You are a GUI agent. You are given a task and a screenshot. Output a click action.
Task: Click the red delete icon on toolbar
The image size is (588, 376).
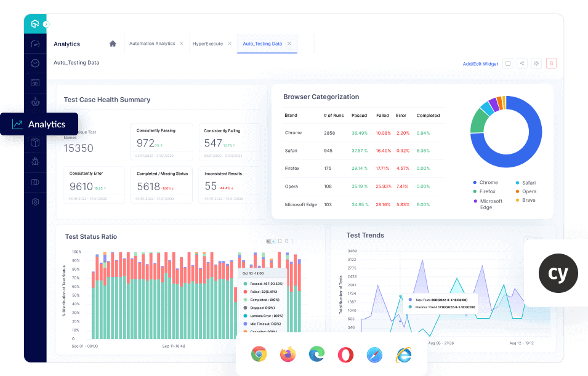point(551,63)
